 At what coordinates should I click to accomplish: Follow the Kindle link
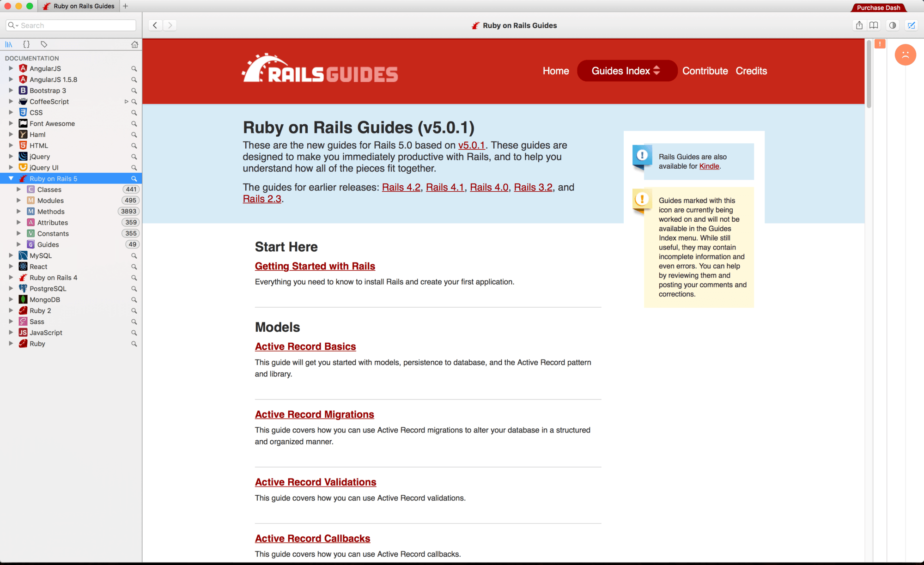(709, 166)
